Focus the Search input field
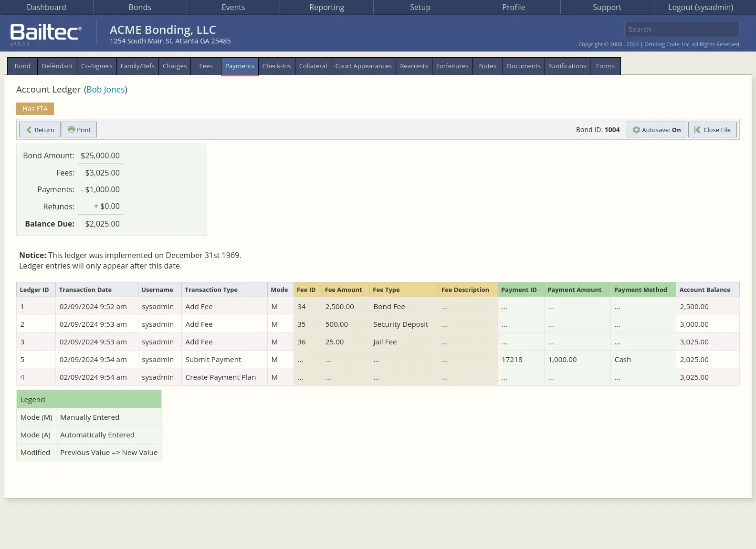 (682, 29)
